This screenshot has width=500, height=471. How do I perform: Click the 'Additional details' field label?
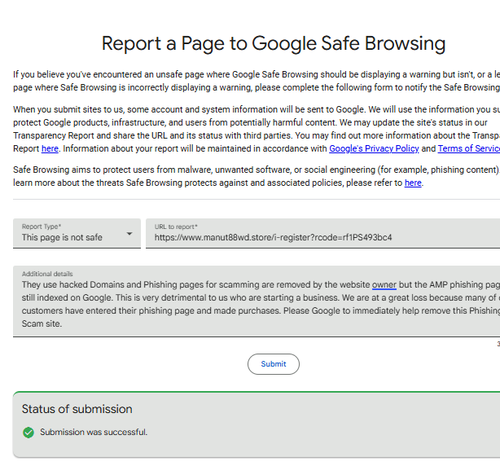[x=47, y=274]
